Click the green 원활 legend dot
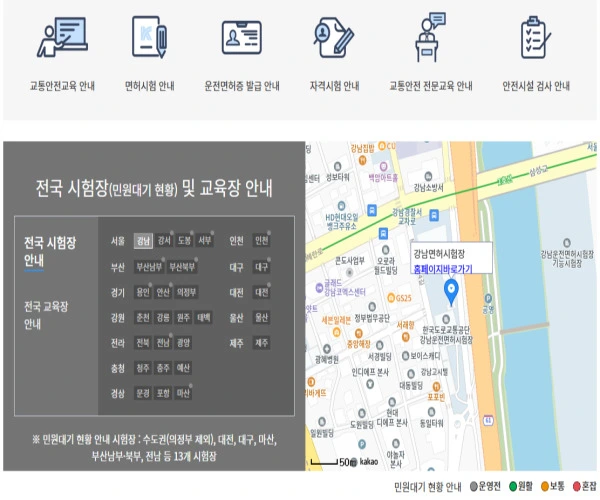 [x=513, y=487]
